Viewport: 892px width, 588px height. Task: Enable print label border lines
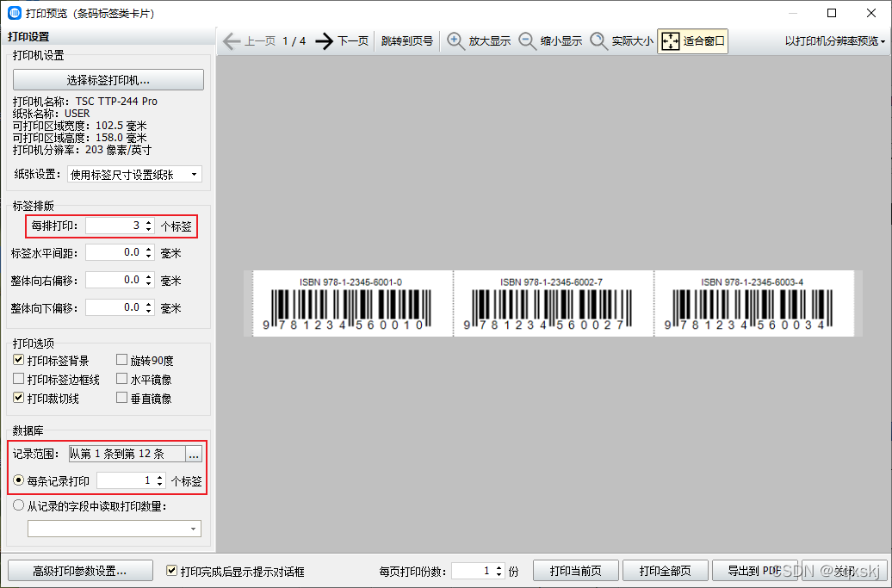(19, 379)
